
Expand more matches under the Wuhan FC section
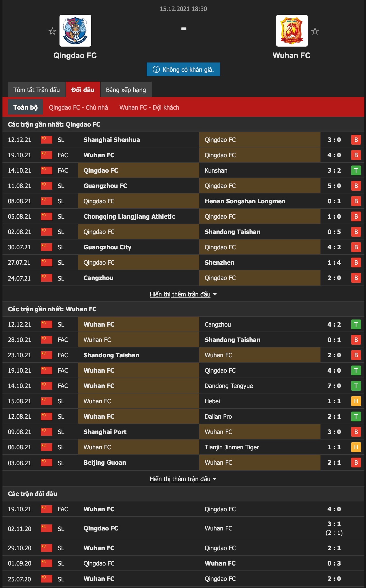183,479
